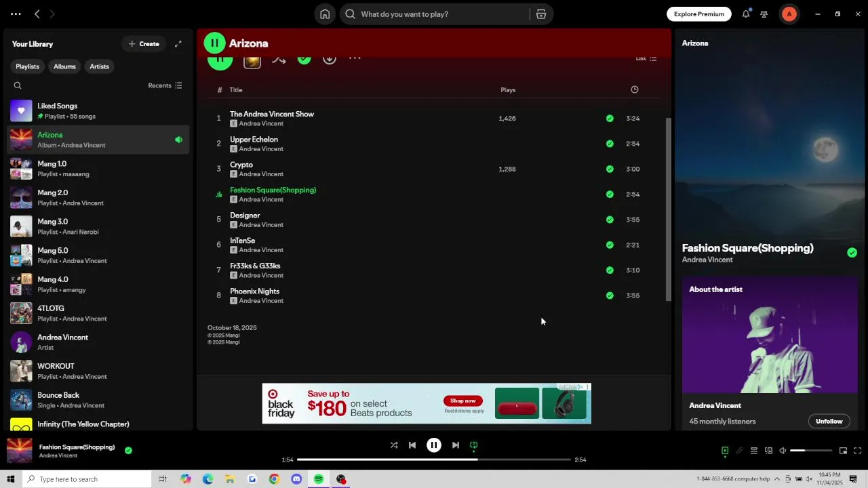Search in Your Library
The image size is (868, 488).
(18, 85)
